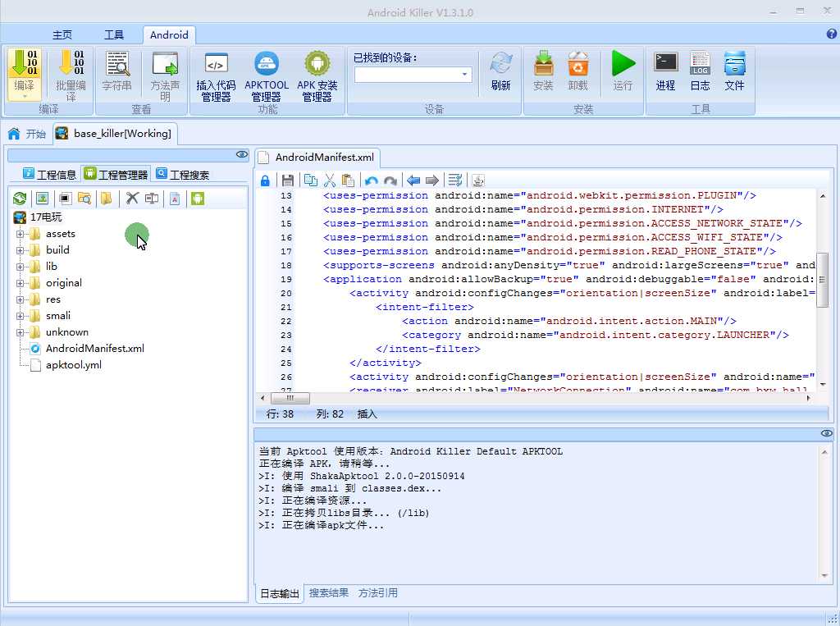Click the editor lock icon
The height and width of the screenshot is (626, 840).
265,180
